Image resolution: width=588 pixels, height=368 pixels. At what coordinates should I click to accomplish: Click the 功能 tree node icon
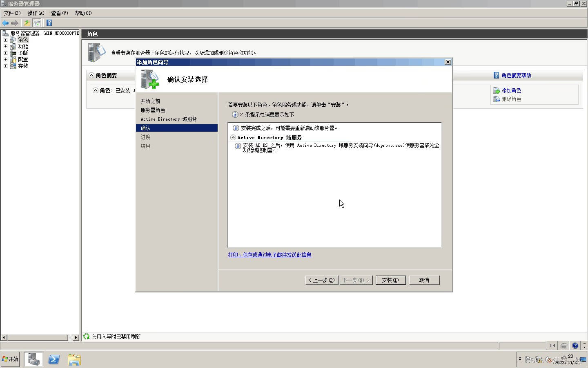pos(13,47)
